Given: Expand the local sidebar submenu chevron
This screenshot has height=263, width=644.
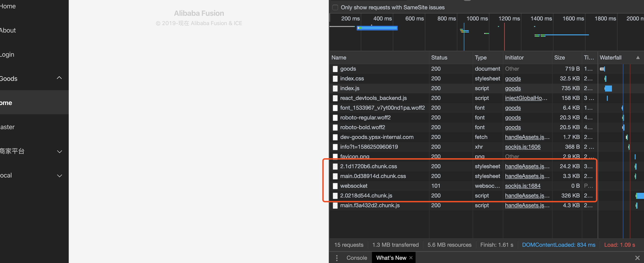Looking at the screenshot, I should [59, 175].
